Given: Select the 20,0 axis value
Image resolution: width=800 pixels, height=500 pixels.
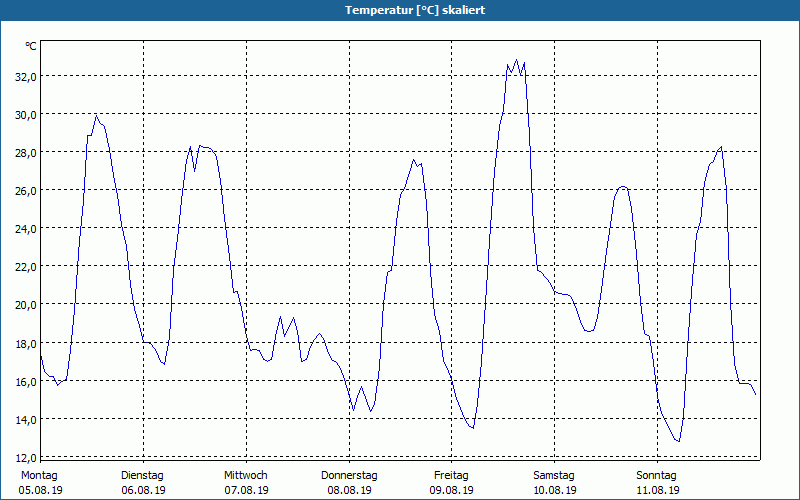Looking at the screenshot, I should tap(26, 305).
